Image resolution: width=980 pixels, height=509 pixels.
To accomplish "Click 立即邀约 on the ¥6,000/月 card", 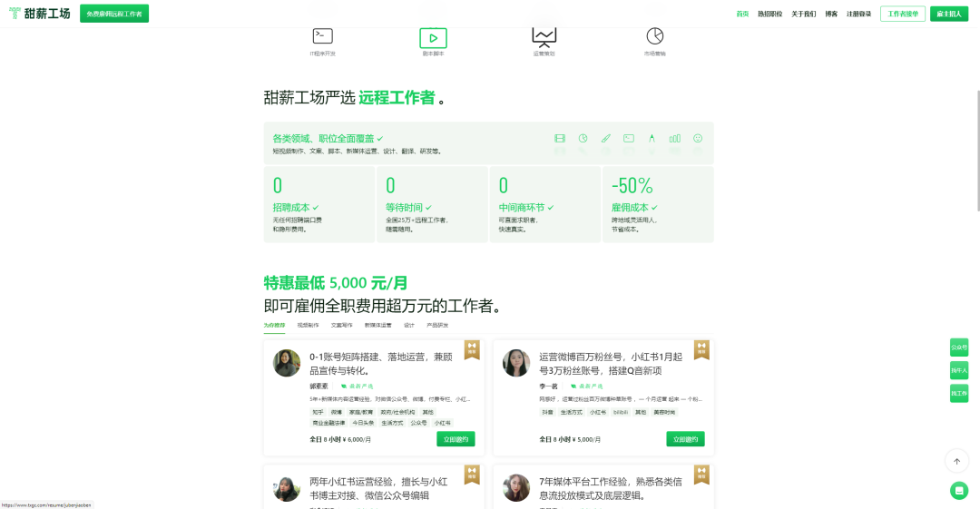I will 455,439.
